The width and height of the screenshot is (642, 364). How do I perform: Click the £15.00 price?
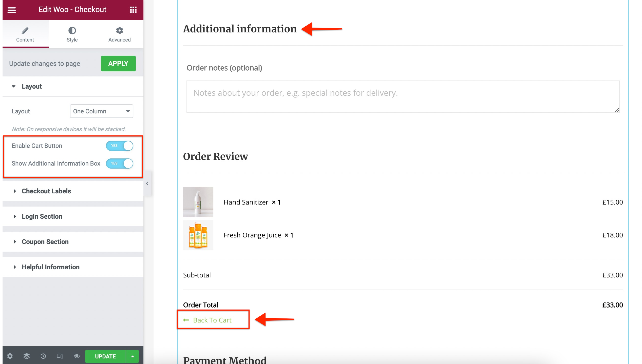click(613, 202)
